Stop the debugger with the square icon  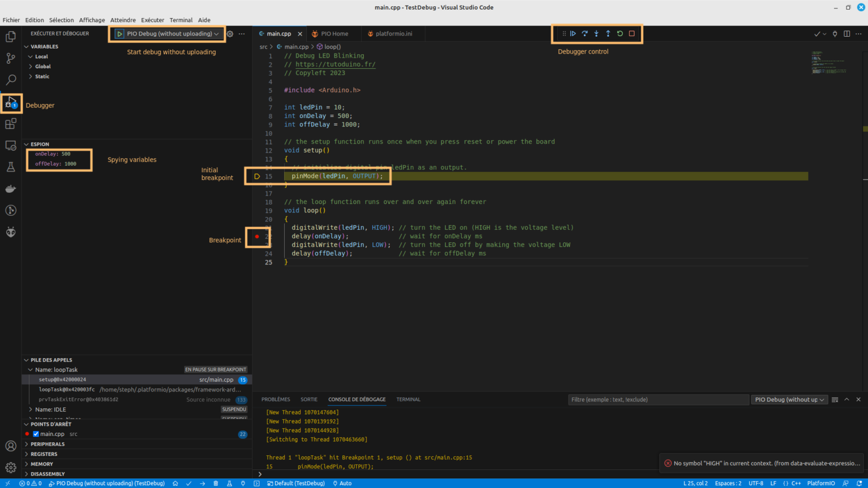(632, 34)
